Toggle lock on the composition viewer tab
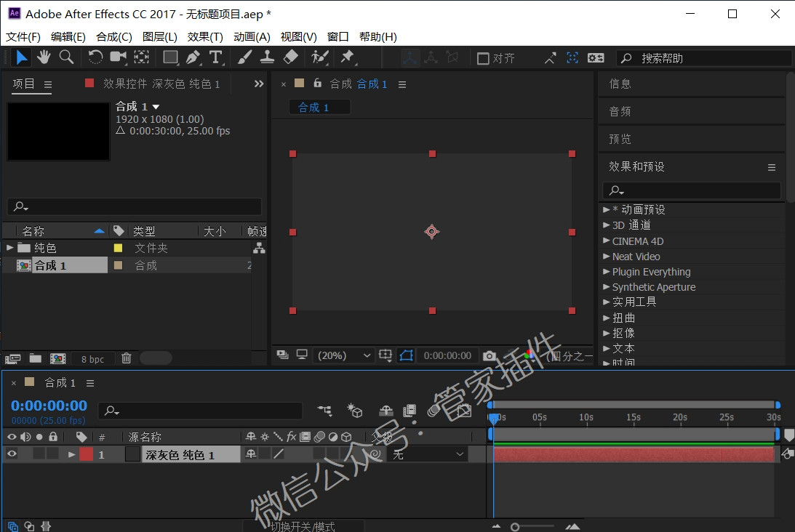 click(x=317, y=83)
